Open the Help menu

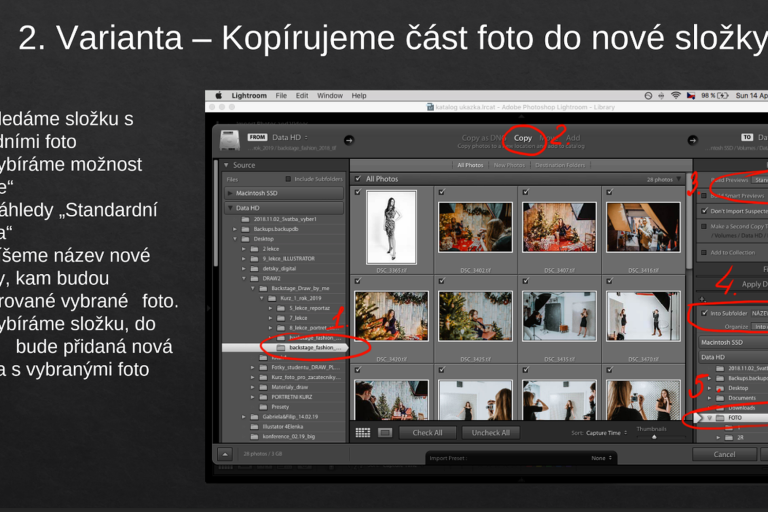click(359, 96)
